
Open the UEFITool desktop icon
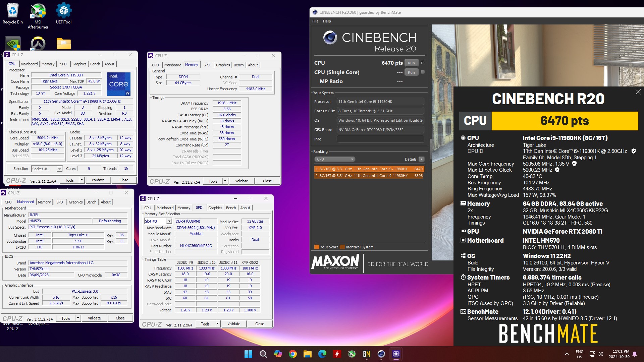[64, 13]
